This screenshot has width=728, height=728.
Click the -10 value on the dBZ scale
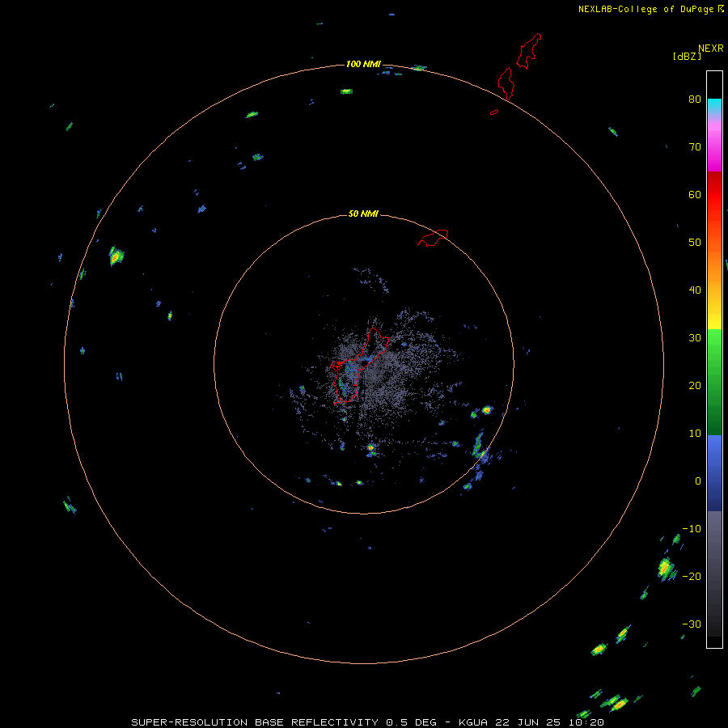click(x=692, y=528)
